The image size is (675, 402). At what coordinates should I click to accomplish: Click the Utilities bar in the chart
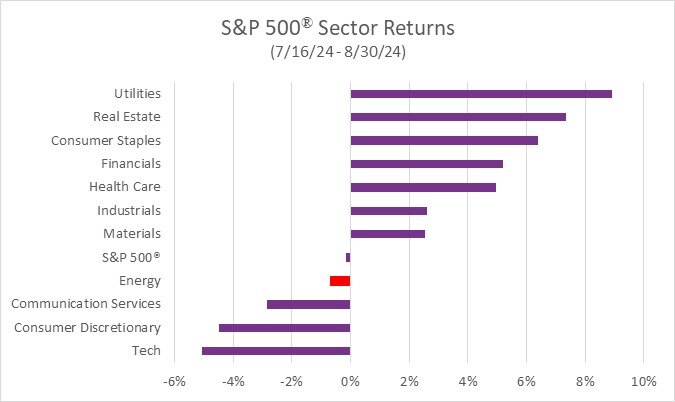pyautogui.click(x=480, y=94)
